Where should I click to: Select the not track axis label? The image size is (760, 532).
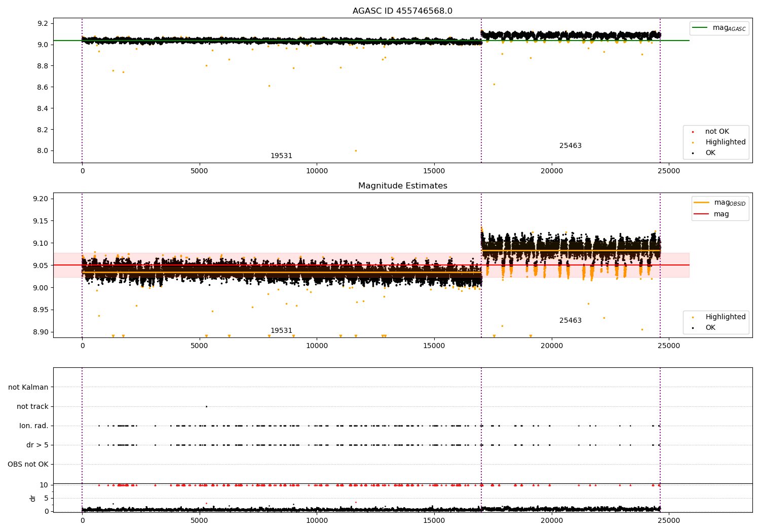(x=32, y=406)
